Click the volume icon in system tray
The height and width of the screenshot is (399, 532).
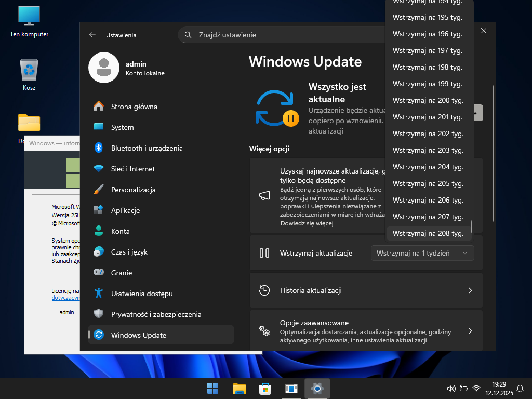[x=450, y=388]
